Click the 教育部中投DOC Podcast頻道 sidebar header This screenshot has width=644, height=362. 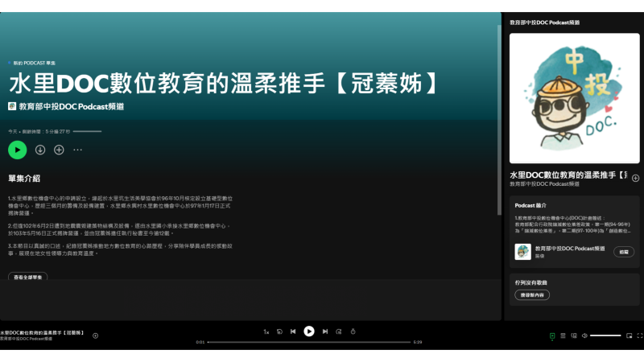point(545,23)
